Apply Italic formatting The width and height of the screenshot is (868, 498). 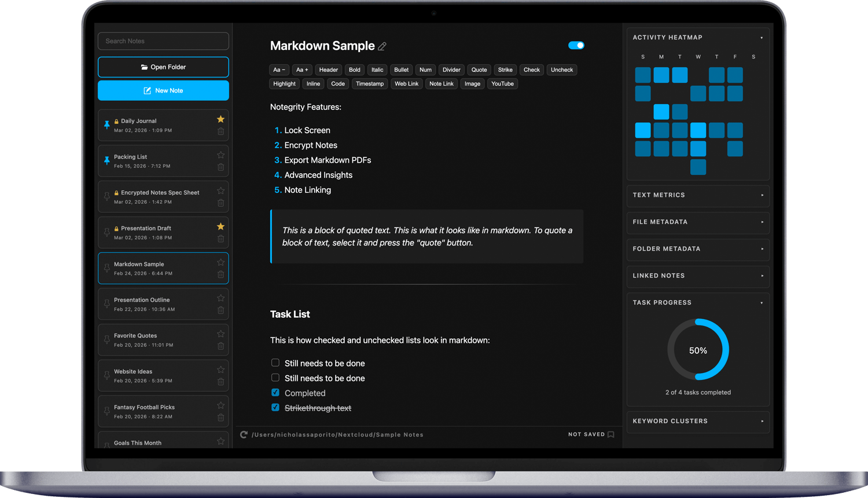(x=377, y=70)
